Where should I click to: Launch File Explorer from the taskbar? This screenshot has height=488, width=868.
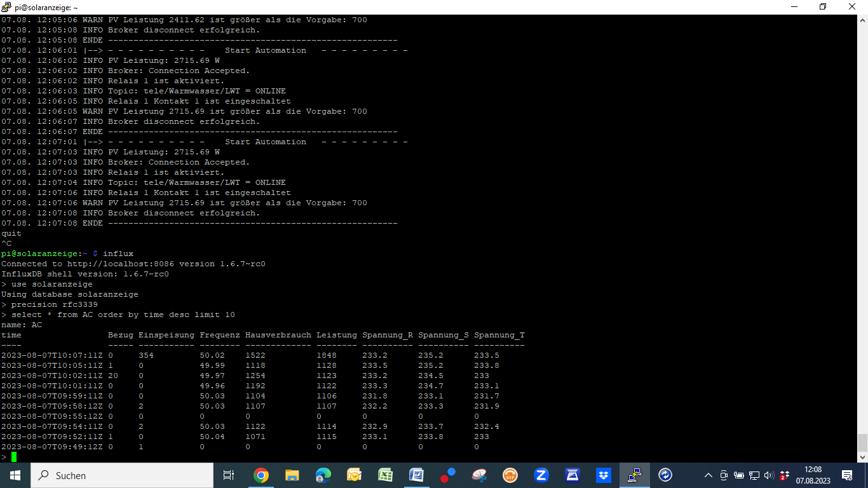[292, 475]
